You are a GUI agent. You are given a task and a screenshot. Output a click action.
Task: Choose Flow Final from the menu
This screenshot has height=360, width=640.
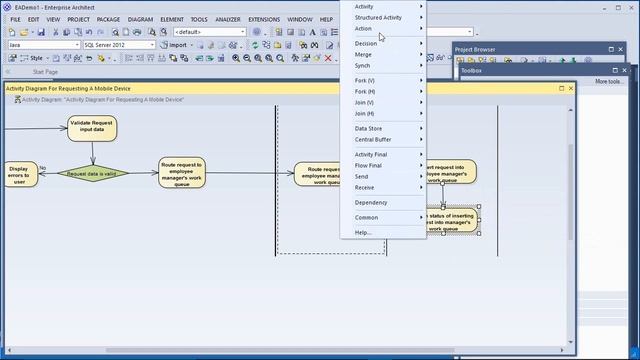[383, 165]
